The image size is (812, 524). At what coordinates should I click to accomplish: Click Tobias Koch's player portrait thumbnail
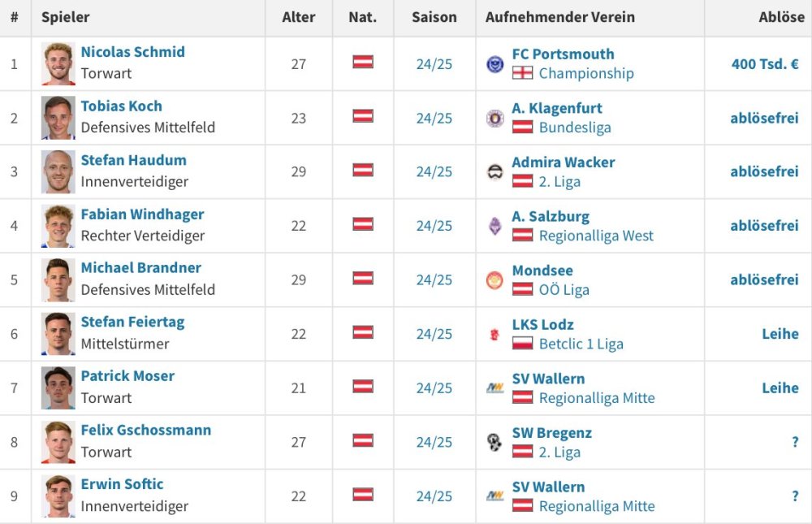coord(58,118)
